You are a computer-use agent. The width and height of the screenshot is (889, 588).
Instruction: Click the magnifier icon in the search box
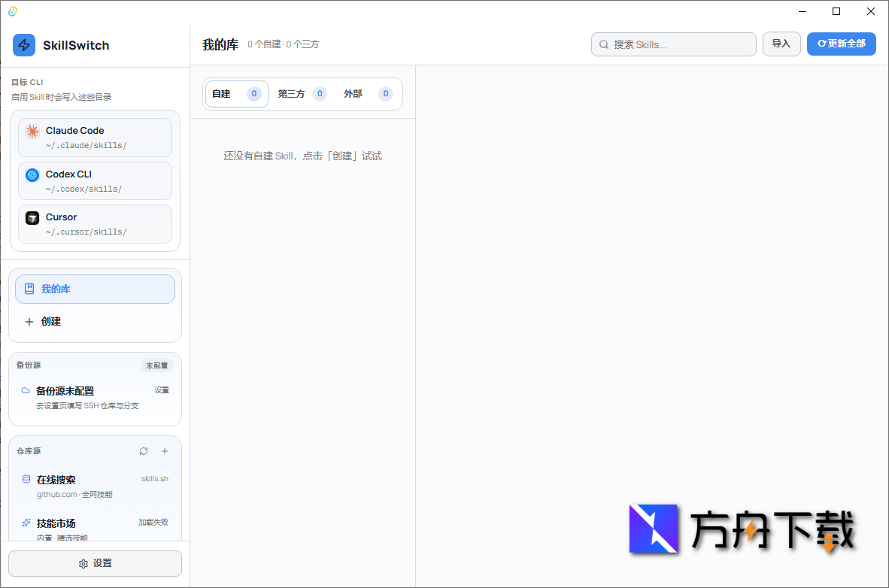pos(604,44)
